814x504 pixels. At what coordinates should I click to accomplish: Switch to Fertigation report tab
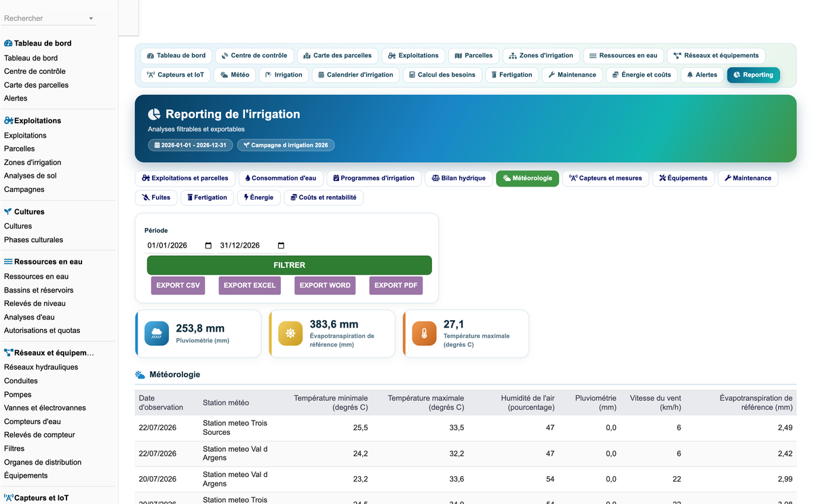208,197
